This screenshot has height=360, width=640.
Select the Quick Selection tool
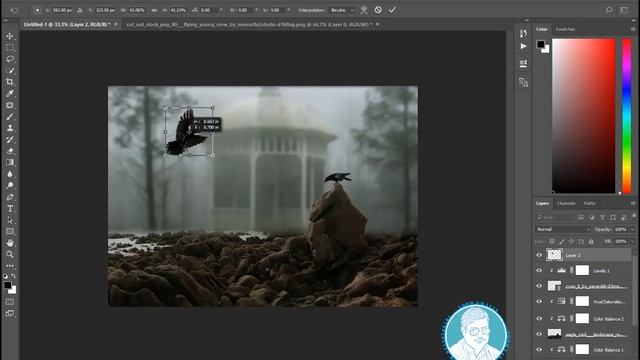click(x=10, y=71)
